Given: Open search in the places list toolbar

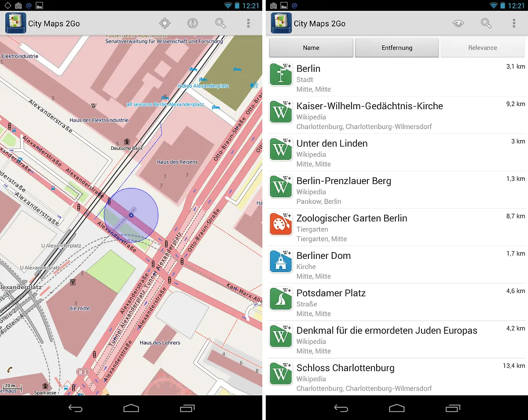Looking at the screenshot, I should click(486, 23).
